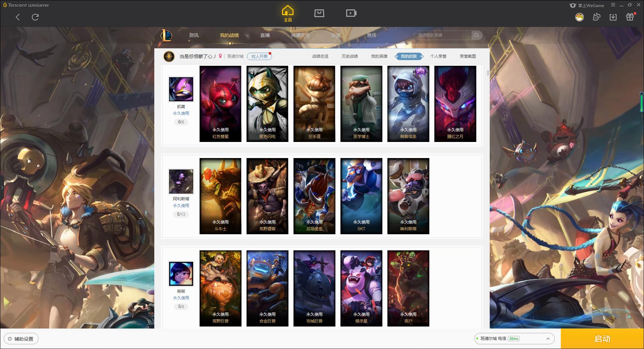644x349 pixels.
Task: Open the download manager icon
Action: 613,17
